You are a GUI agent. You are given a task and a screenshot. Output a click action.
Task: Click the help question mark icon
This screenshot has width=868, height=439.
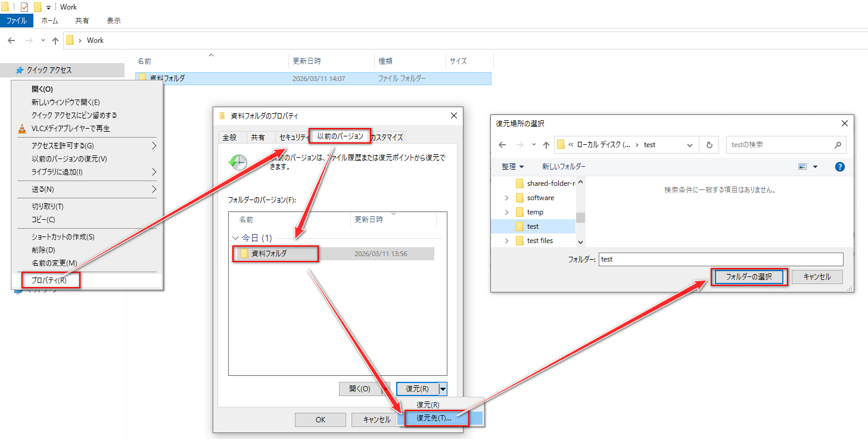(x=840, y=167)
